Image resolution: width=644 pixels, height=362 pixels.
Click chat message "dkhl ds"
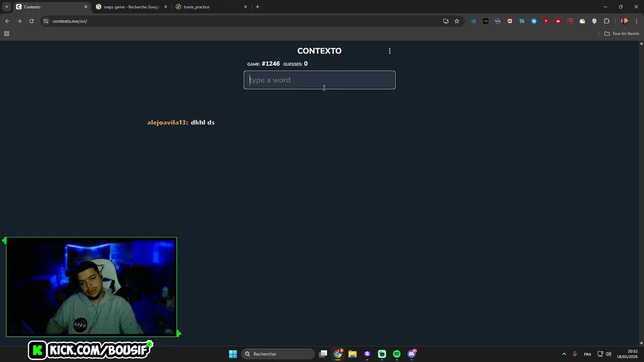point(203,123)
